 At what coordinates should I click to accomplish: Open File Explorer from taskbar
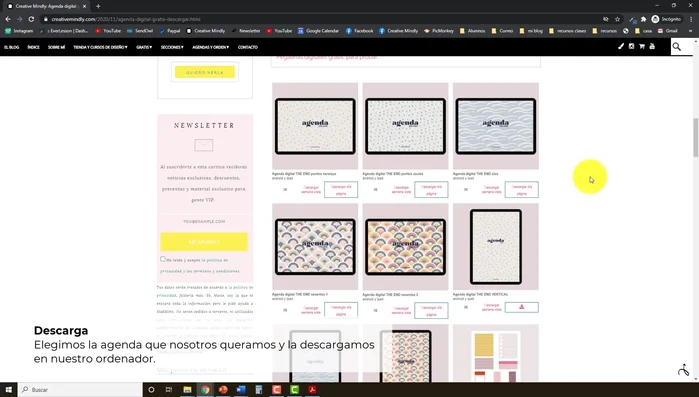click(187, 389)
